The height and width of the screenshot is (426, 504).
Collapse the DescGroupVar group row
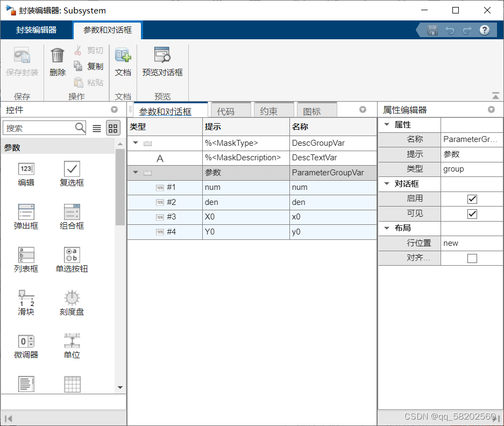(x=136, y=143)
